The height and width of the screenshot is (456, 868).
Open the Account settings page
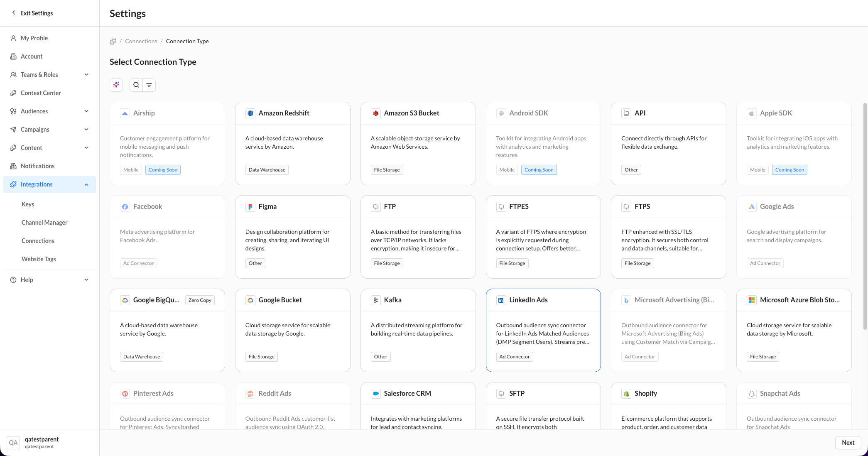(49, 56)
